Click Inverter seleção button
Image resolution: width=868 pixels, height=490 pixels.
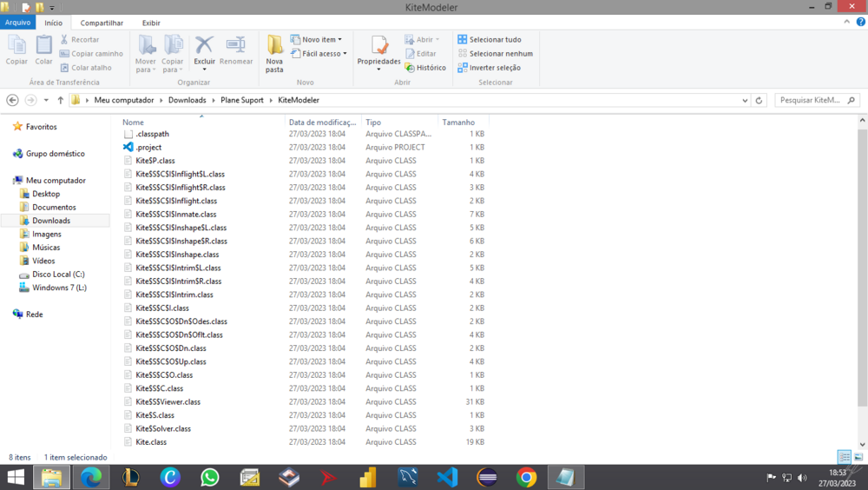coord(490,68)
